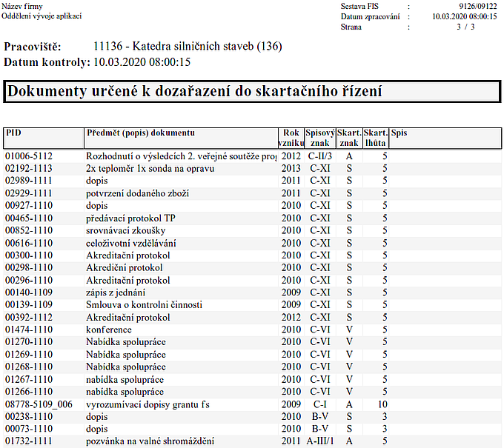The width and height of the screenshot is (504, 448).
Task: Select PID 00296-1110
Action: (29, 281)
